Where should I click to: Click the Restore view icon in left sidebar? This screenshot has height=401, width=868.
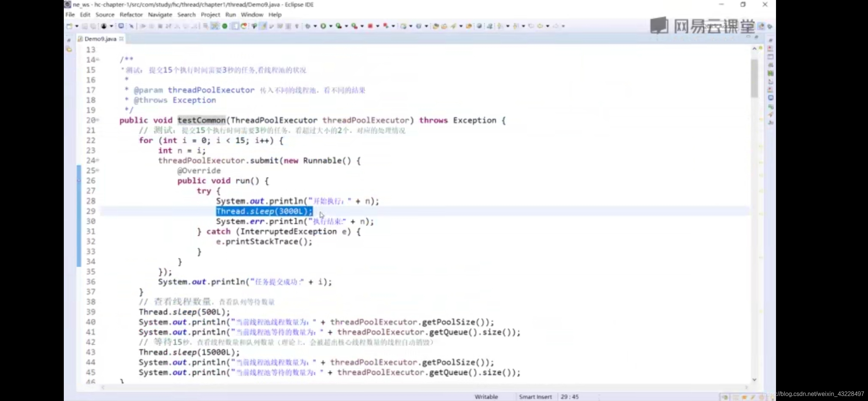69,40
